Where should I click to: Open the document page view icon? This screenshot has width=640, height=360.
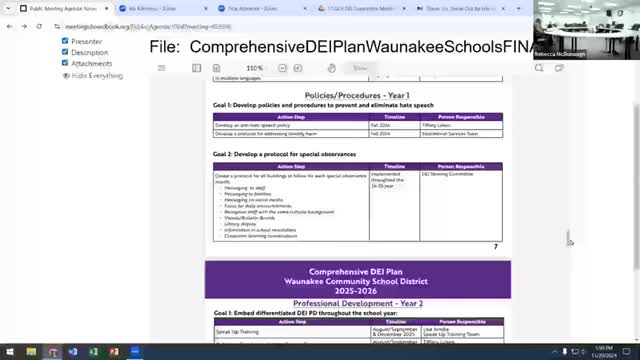point(216,68)
